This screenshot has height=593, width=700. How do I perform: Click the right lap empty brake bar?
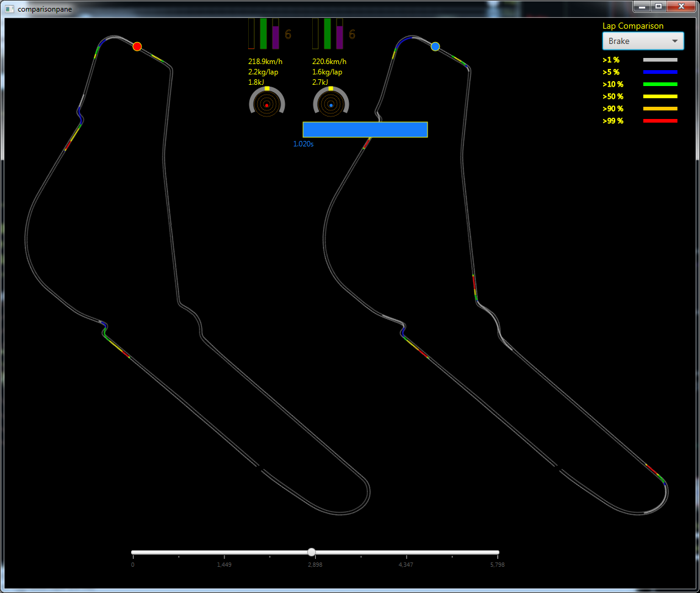tap(316, 34)
